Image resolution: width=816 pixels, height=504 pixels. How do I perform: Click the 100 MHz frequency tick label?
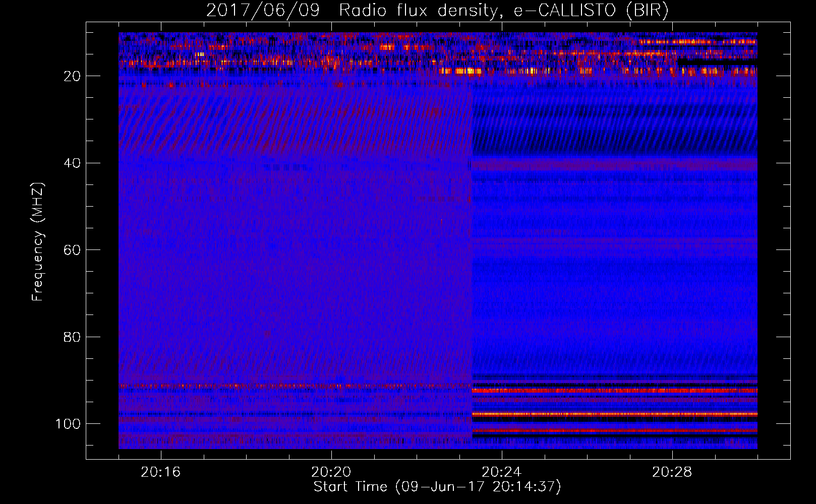coord(68,424)
